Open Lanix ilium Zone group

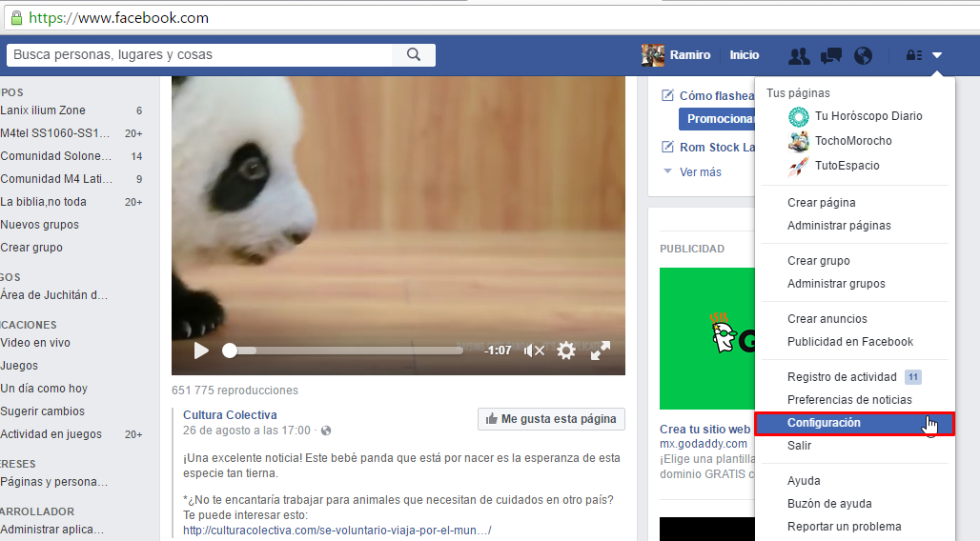click(43, 110)
